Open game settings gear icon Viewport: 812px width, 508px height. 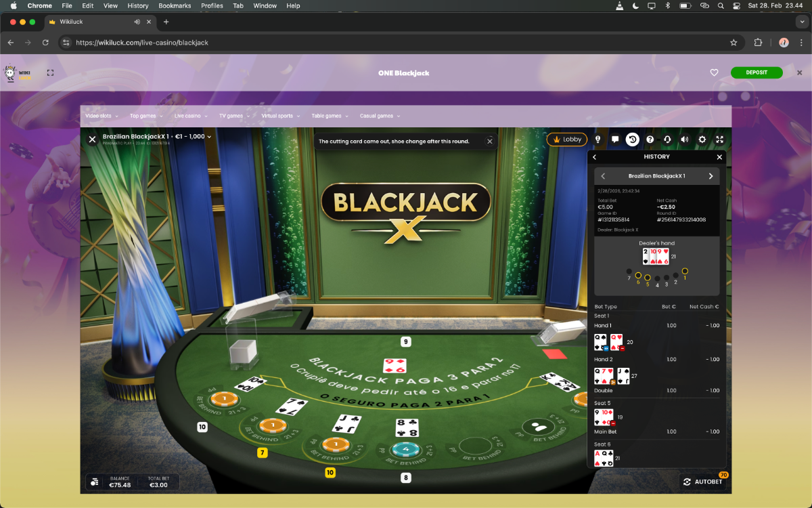tap(702, 140)
